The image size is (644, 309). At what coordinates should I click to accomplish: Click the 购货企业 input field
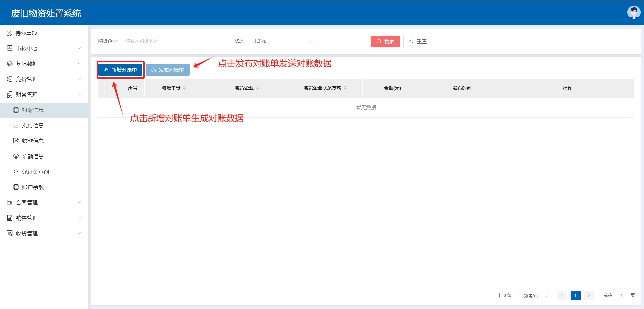coord(155,41)
